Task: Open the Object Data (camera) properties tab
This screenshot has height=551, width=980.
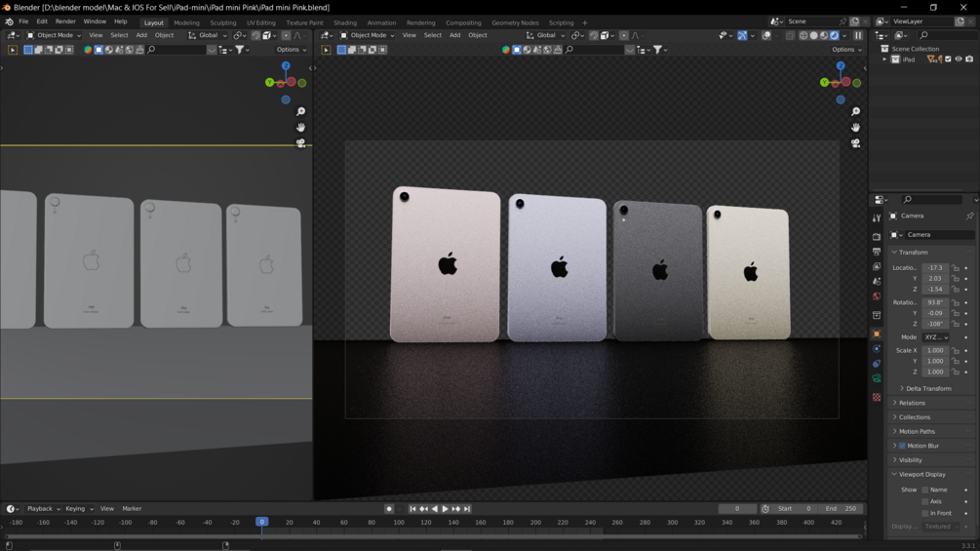Action: (877, 378)
